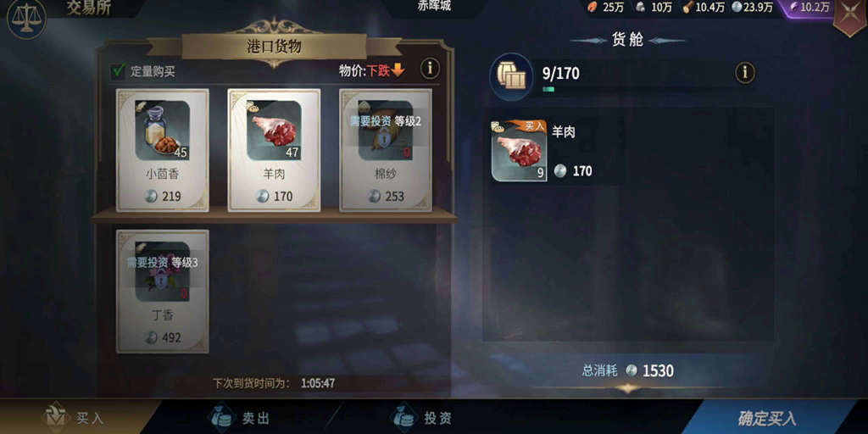The height and width of the screenshot is (434, 868).
Task: Confirm purchase with 确定买入 button
Action: coord(766,418)
